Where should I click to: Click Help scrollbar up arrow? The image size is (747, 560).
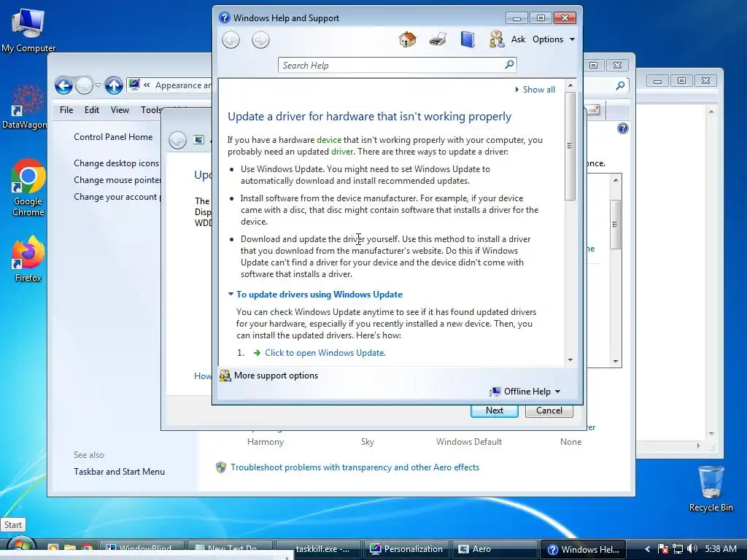click(570, 85)
